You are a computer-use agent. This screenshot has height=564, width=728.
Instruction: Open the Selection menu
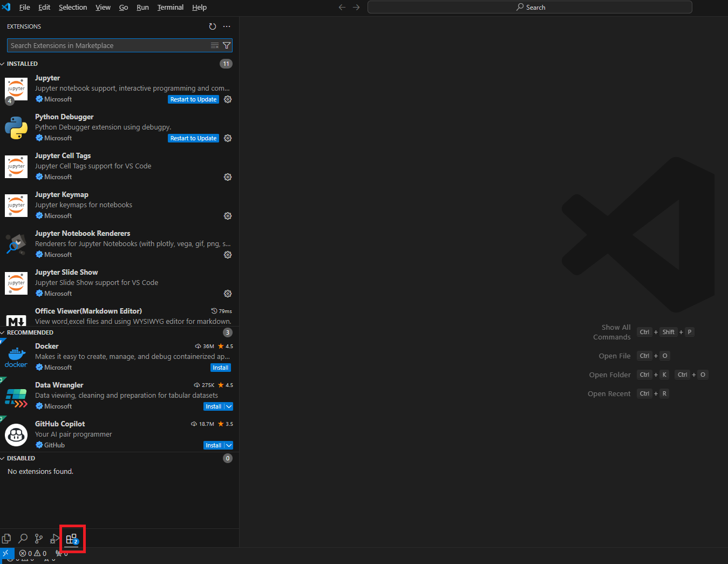click(73, 7)
